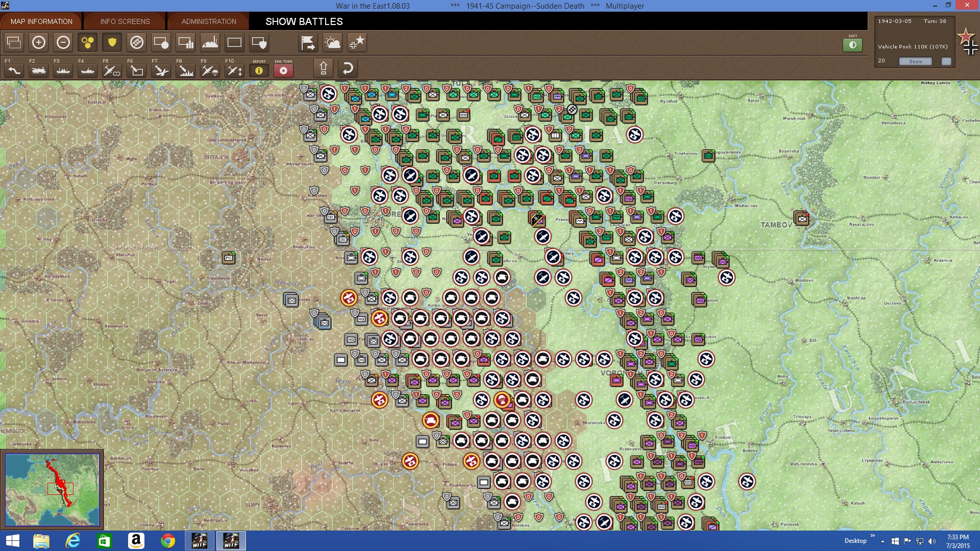Click the 1942-03-05 date text
The image size is (980, 551).
895,21
